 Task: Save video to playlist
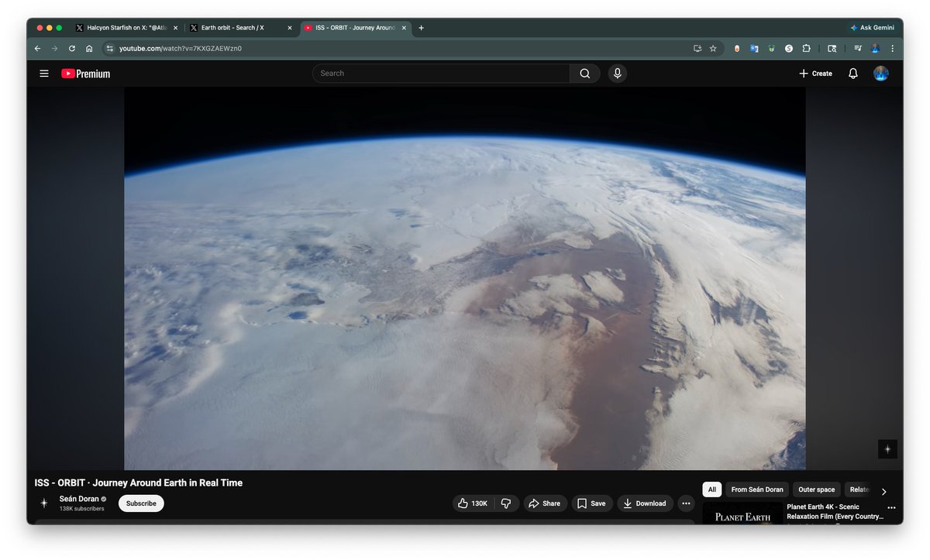tap(592, 503)
